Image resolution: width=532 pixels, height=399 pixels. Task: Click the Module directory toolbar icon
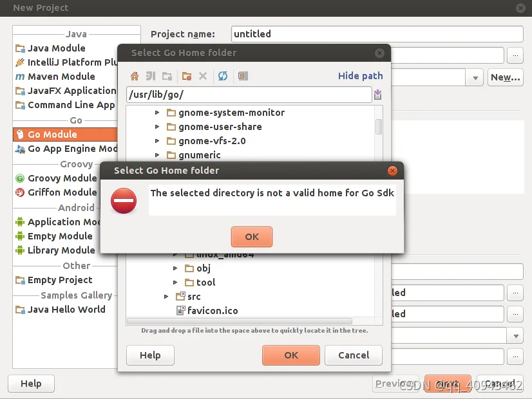tap(167, 76)
